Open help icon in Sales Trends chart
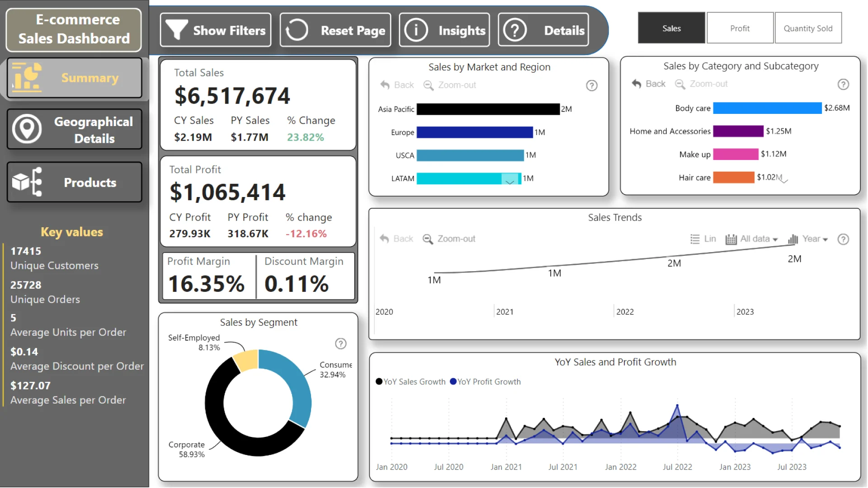 (x=843, y=239)
